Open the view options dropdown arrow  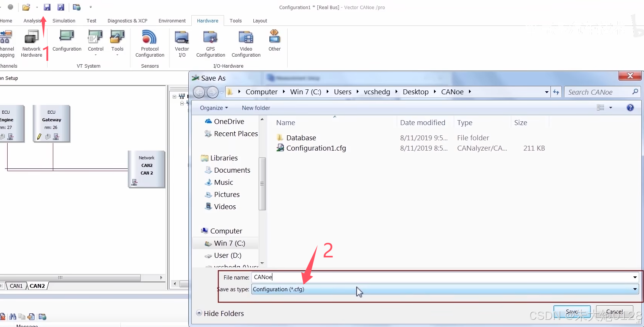(611, 108)
